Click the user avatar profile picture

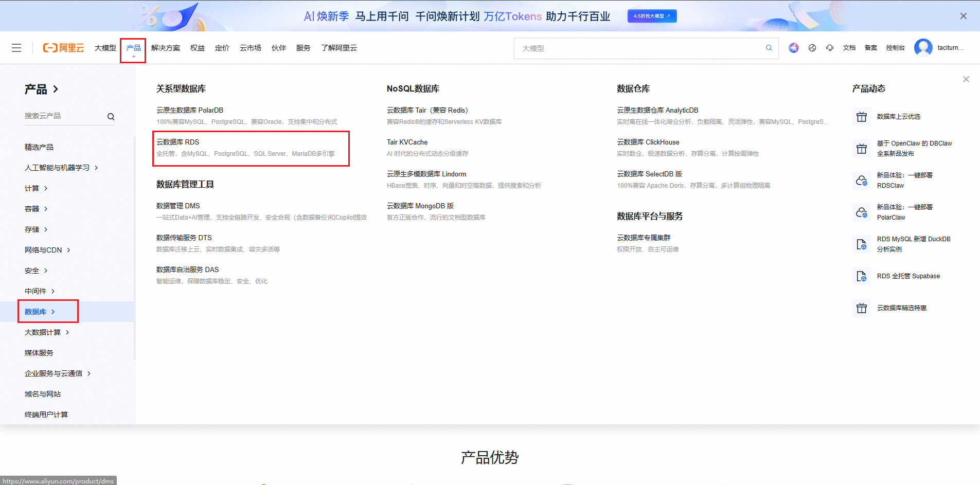point(923,48)
